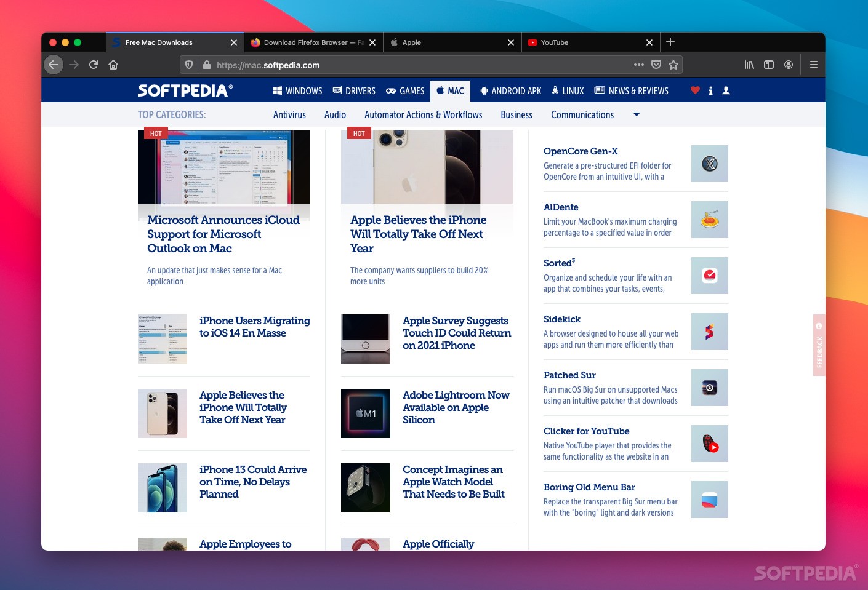Switch to the Download Firefox Browser tab

pyautogui.click(x=313, y=42)
